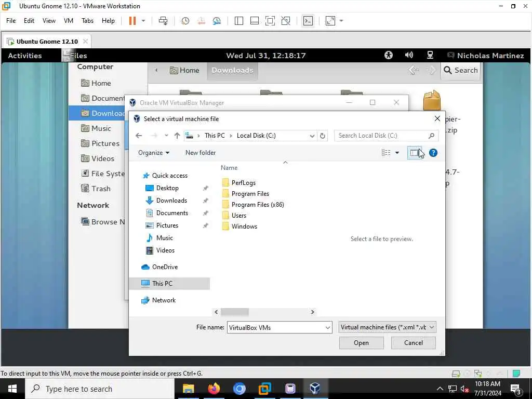Viewport: 532px width, 399px height.
Task: Expand the File name combo box dropdown
Action: [x=328, y=328]
